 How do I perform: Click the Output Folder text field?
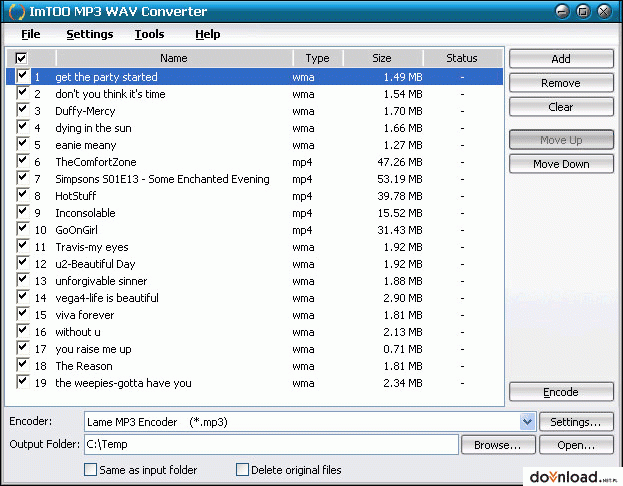tap(271, 444)
